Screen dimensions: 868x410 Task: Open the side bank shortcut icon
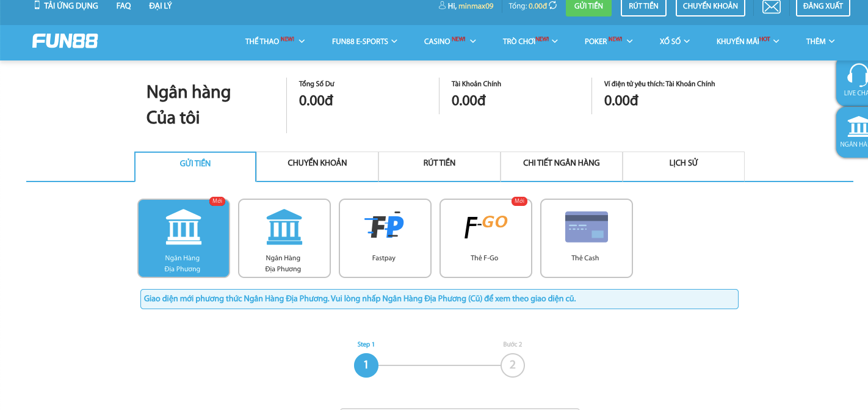click(858, 126)
